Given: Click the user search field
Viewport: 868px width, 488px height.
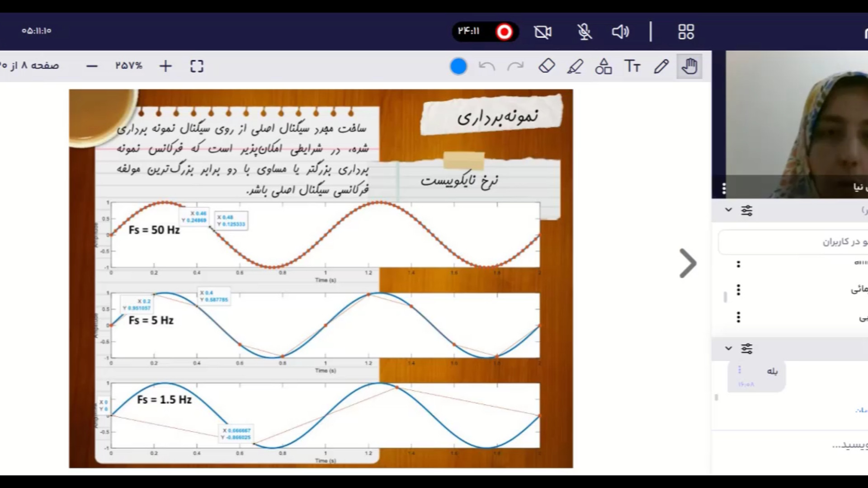Looking at the screenshot, I should tap(796, 242).
